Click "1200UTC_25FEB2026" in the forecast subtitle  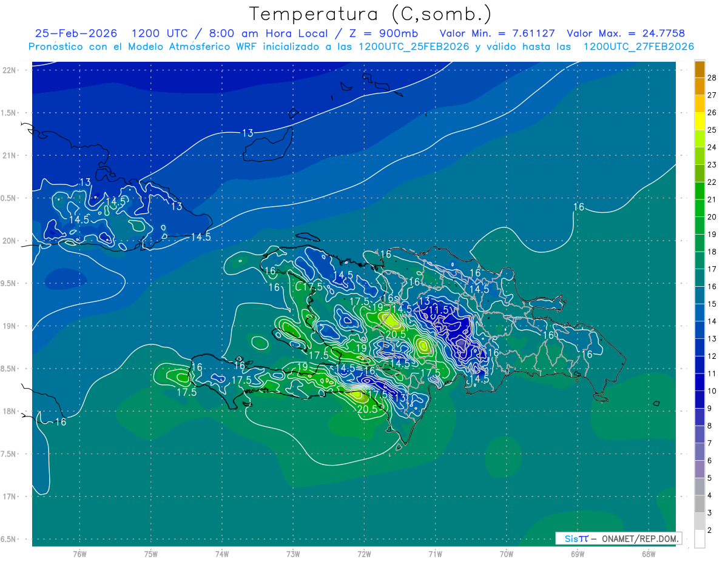[414, 47]
